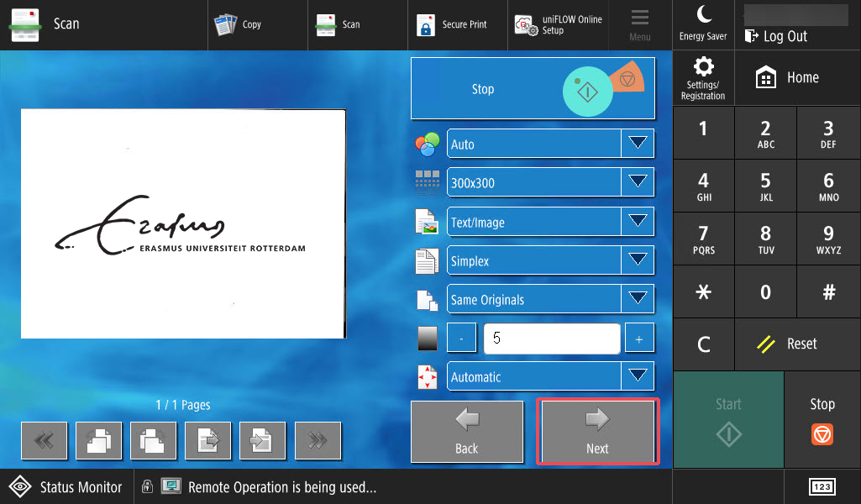Open the Same Originals dropdown
This screenshot has height=504, width=861.
pos(551,299)
